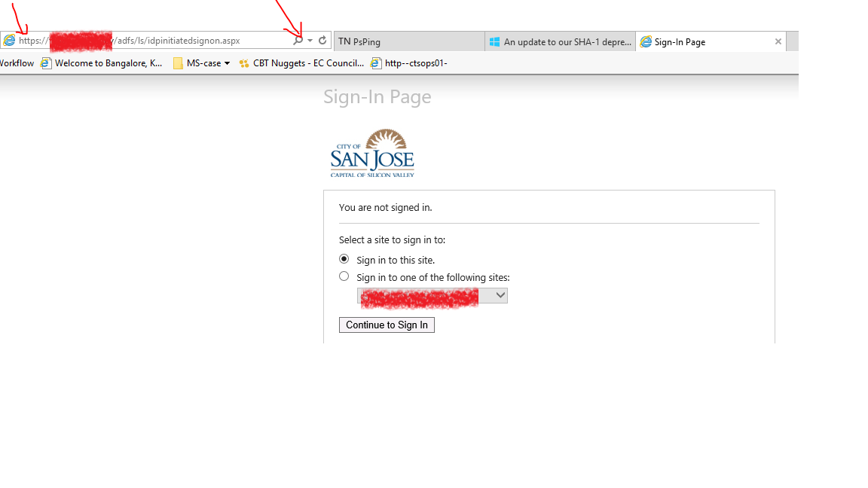This screenshot has height=488, width=868.
Task: Click the CBT Nuggets favorite icon
Action: (x=244, y=63)
